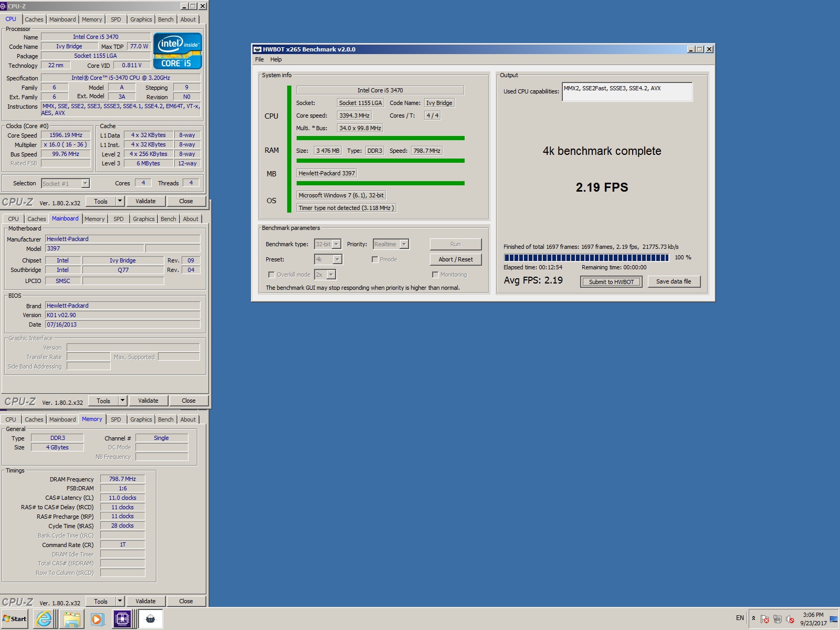Click the Abort / Reset button
Viewport: 840px width, 630px height.
[x=456, y=259]
